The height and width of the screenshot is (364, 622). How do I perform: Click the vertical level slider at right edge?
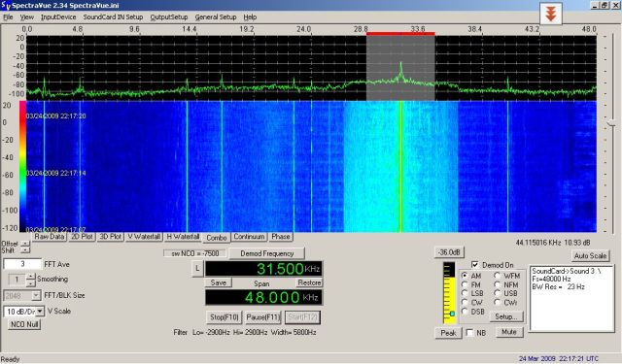point(611,124)
